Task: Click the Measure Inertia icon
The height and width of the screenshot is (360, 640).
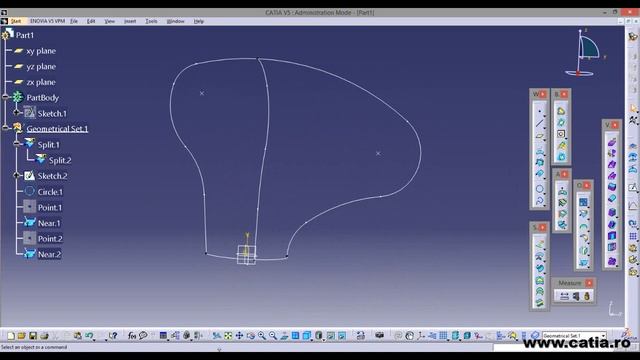Action: pyautogui.click(x=587, y=296)
